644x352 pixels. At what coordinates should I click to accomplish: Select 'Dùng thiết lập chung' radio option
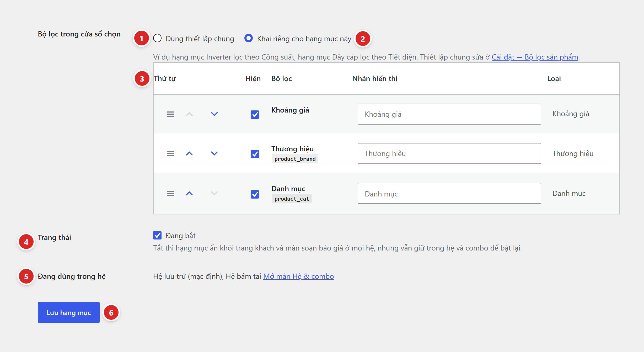(x=157, y=38)
